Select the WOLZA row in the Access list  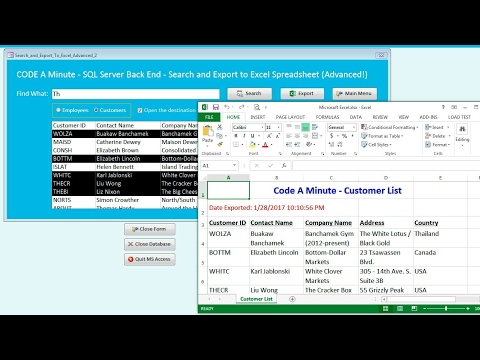coord(125,134)
